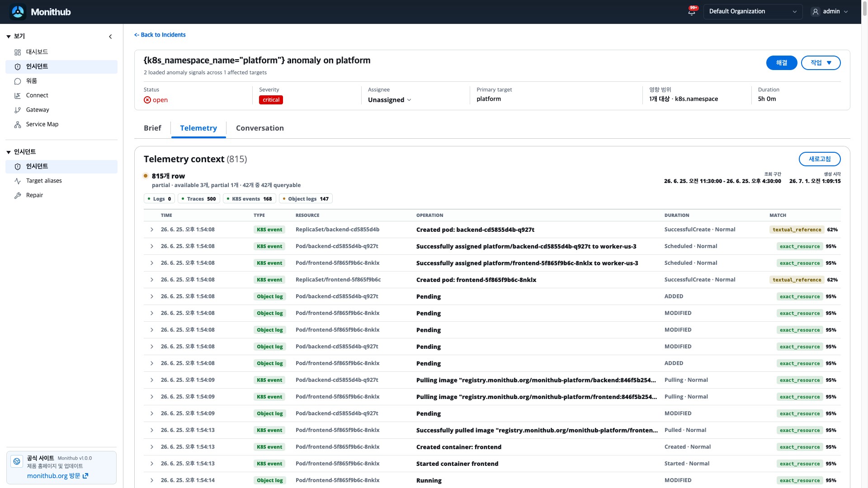This screenshot has width=868, height=488.
Task: Click the 인시던트 shield icon in the lower section
Action: click(x=18, y=167)
